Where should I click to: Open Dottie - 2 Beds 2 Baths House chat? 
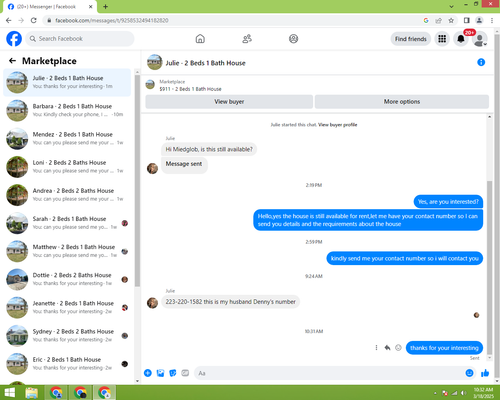[x=67, y=279]
